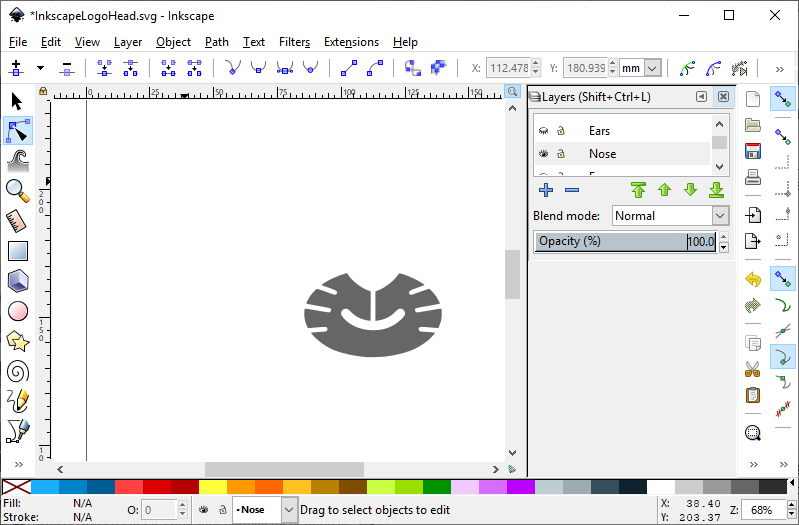Viewport: 799px width, 525px height.
Task: Choose the Pen Bezier tool
Action: point(18,431)
